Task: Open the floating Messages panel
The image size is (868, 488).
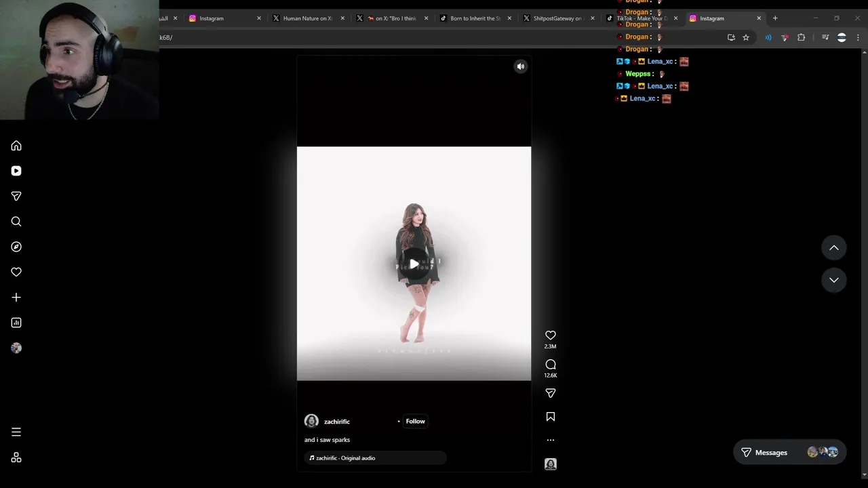Action: point(789,452)
